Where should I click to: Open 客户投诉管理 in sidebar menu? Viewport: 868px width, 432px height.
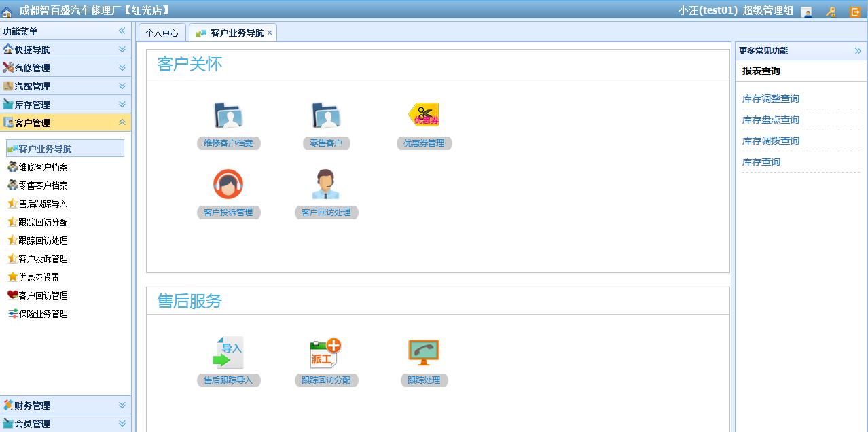click(43, 258)
